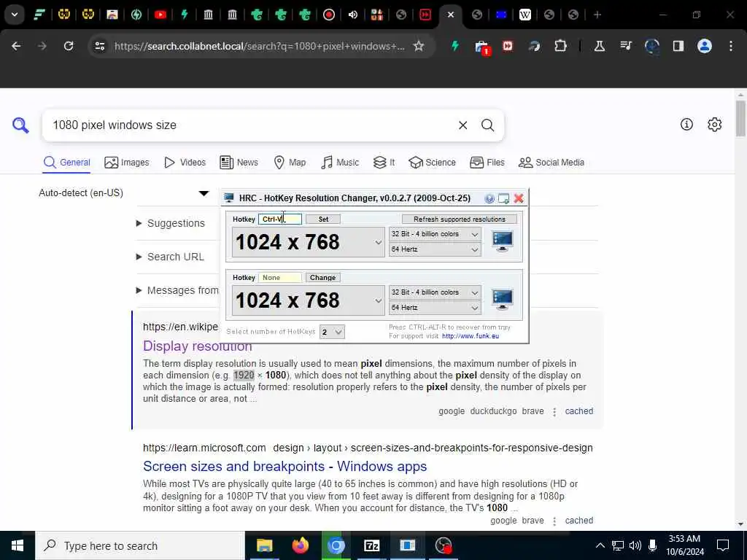747x560 pixels.
Task: Apply second resolution via bottom monitor icon
Action: pos(502,300)
